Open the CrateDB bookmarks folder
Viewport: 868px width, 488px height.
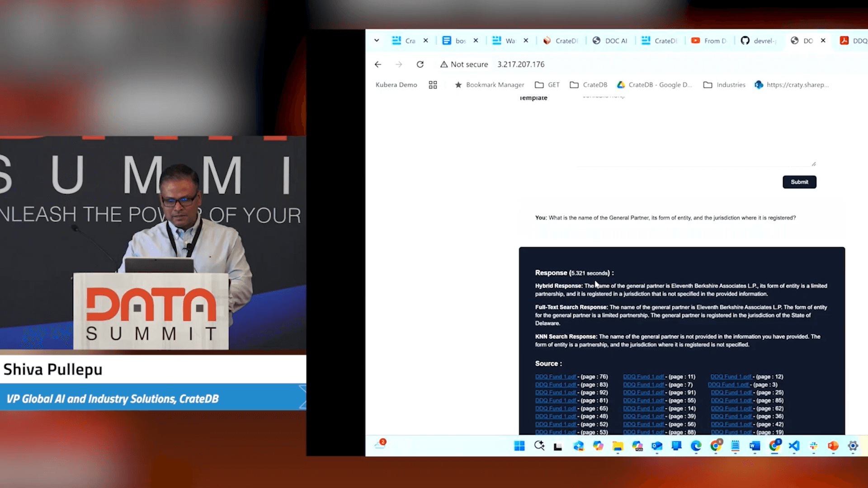click(588, 85)
